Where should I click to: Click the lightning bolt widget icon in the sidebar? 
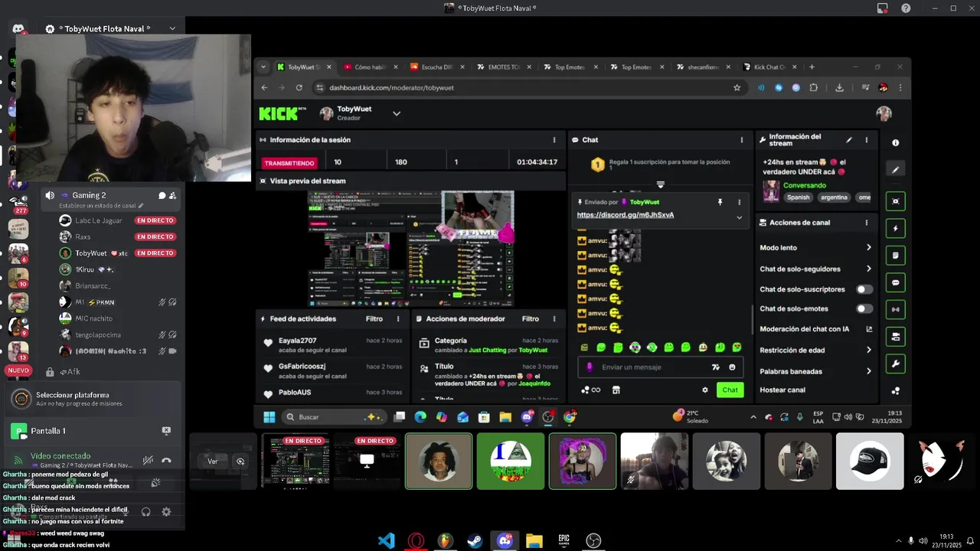coord(896,228)
